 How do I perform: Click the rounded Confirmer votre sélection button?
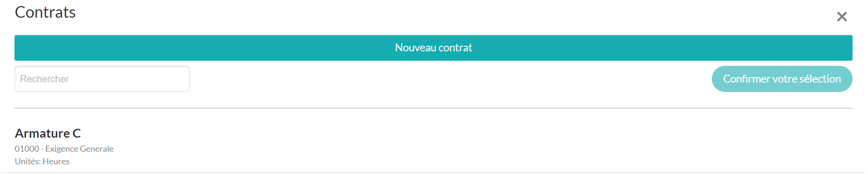[782, 79]
